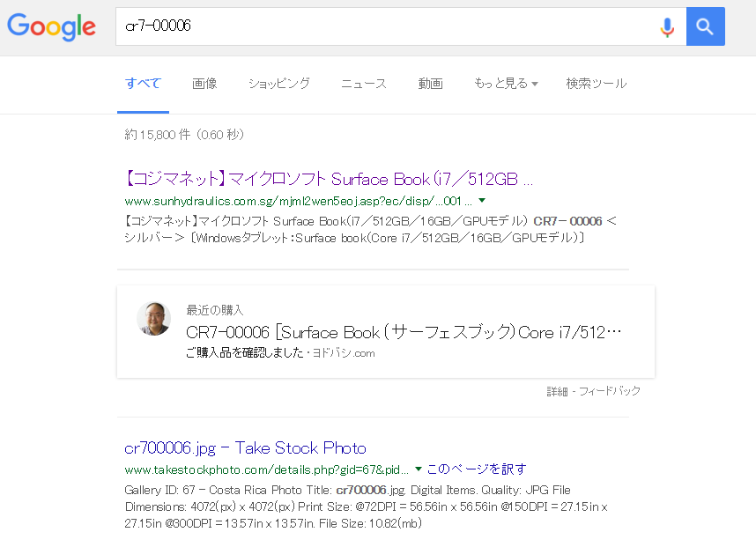Click ヨドバシ.com source in purchase card
Viewport: 756px width, 547px height.
[344, 353]
